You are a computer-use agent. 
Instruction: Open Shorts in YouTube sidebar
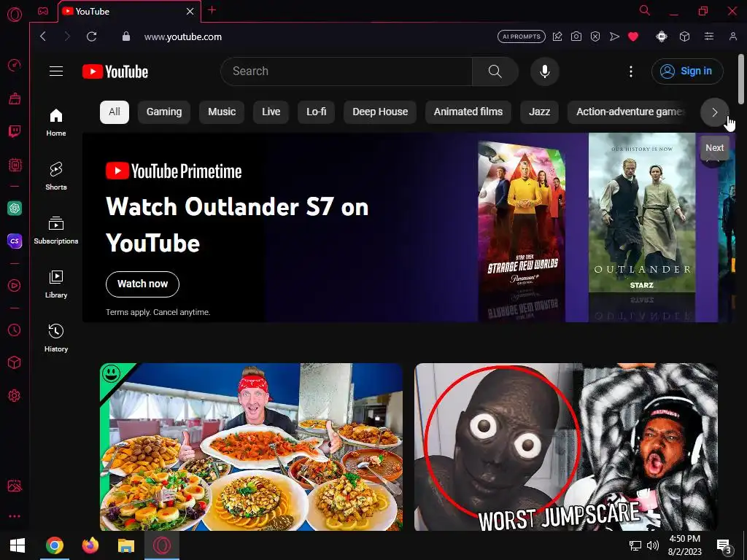coord(56,176)
